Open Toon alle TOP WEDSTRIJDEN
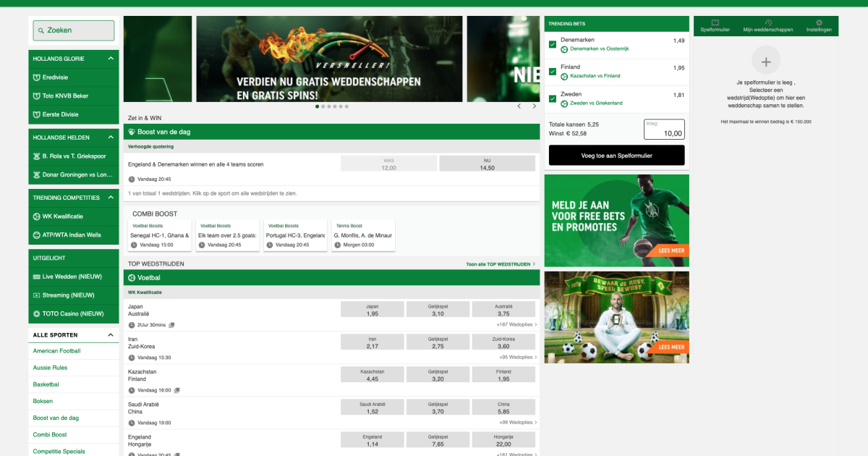 [501, 265]
